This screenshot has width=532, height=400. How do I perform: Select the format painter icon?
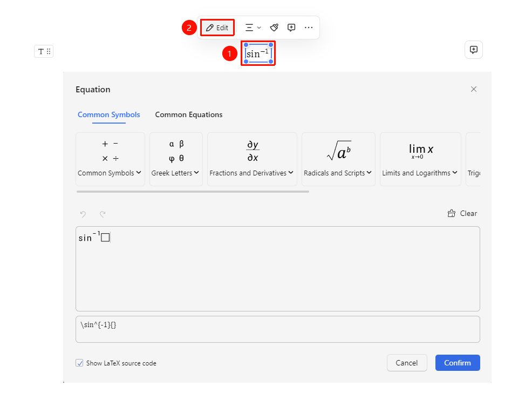tap(274, 28)
